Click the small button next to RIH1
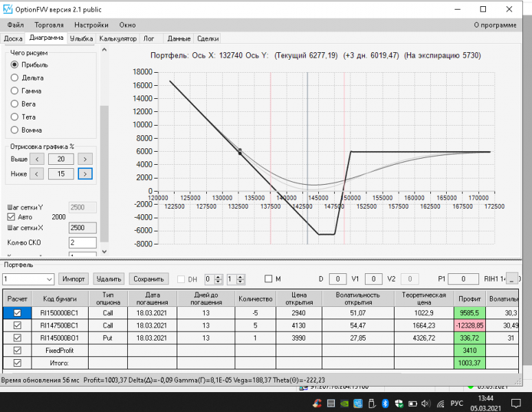 click(512, 279)
